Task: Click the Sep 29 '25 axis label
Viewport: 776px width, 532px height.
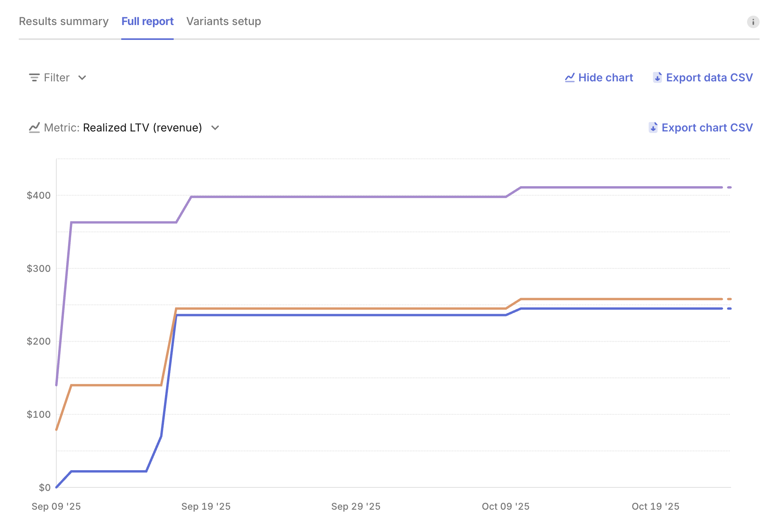Action: tap(356, 506)
